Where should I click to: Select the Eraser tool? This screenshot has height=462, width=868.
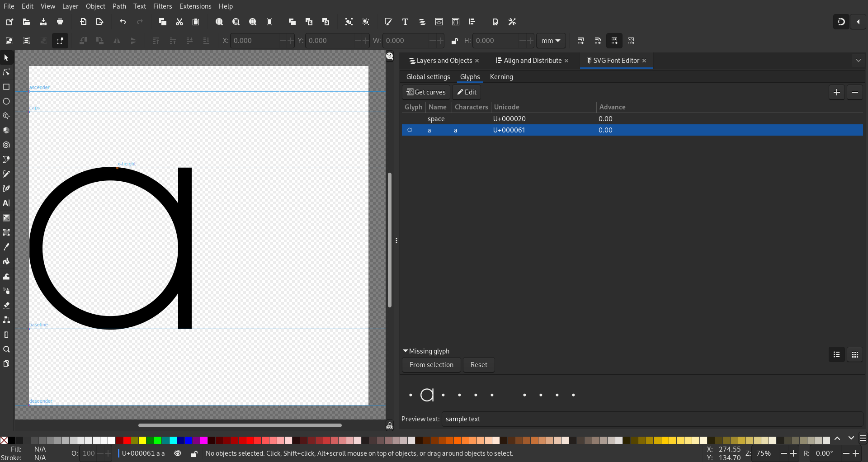[6, 306]
